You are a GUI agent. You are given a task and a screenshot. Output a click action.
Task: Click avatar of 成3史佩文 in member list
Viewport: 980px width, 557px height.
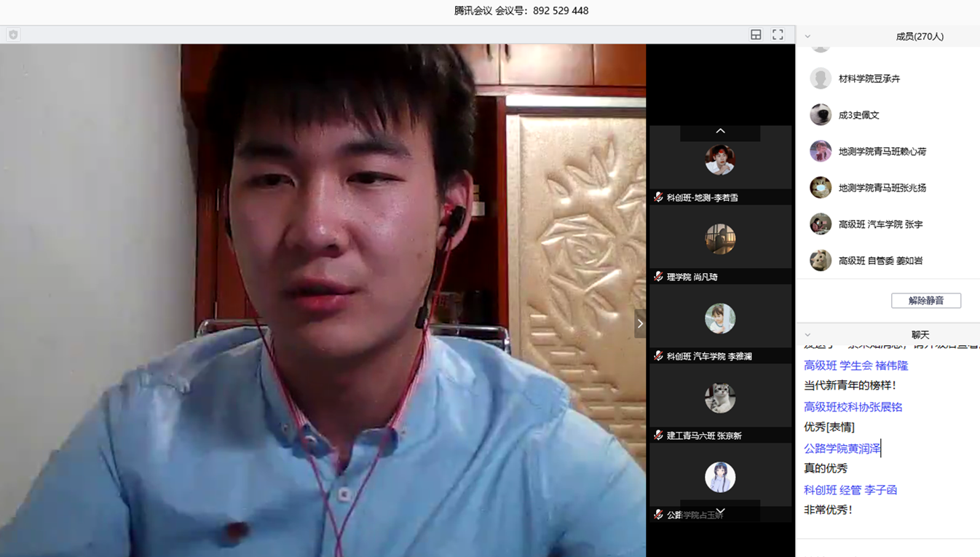[x=821, y=115]
